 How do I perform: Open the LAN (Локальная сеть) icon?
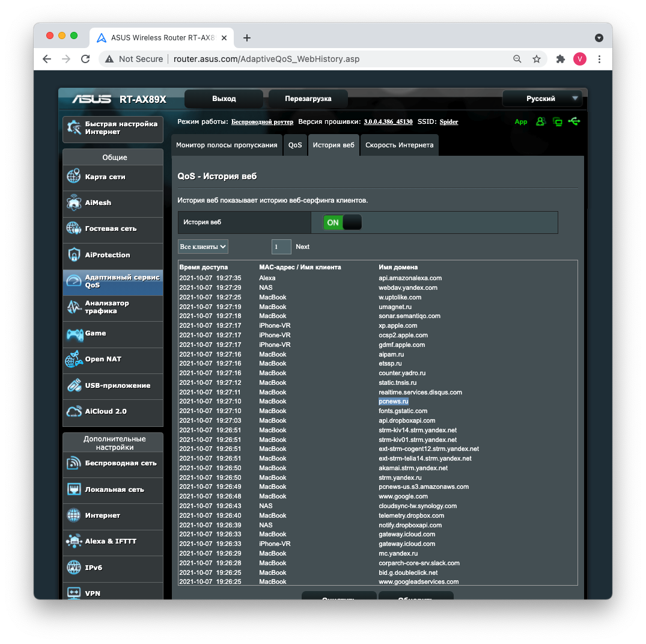74,489
